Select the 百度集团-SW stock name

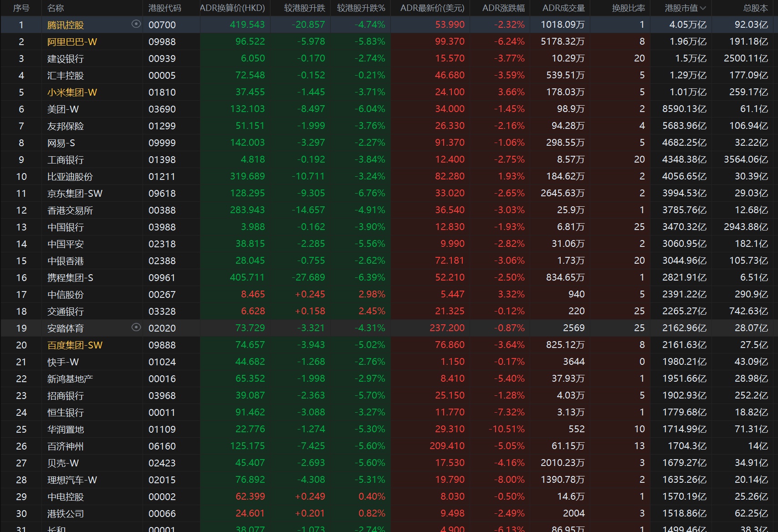75,345
